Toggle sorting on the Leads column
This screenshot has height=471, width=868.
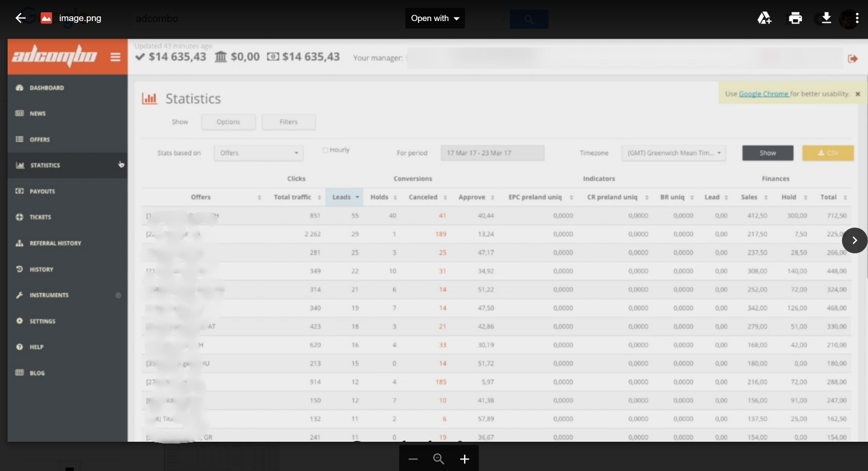(x=344, y=197)
